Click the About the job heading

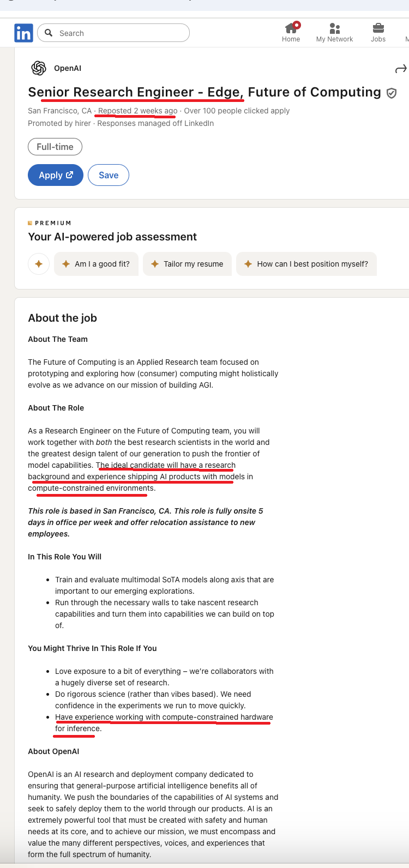[x=63, y=318]
